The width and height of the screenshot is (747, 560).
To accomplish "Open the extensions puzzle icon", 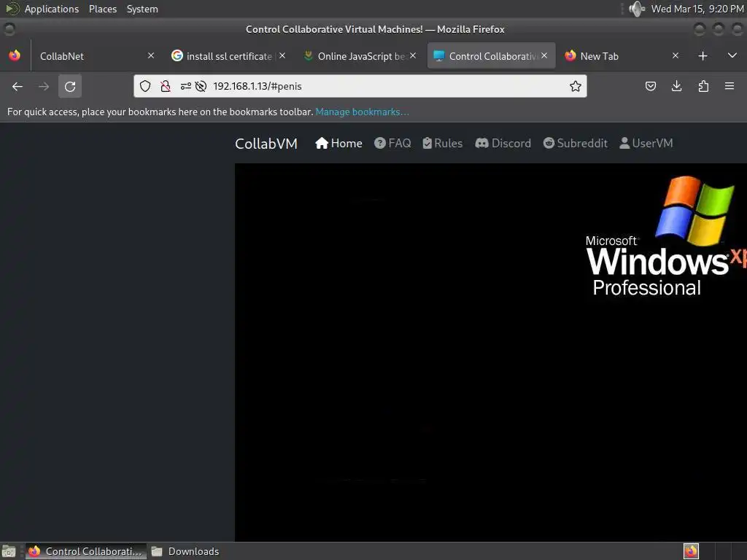I will (703, 86).
